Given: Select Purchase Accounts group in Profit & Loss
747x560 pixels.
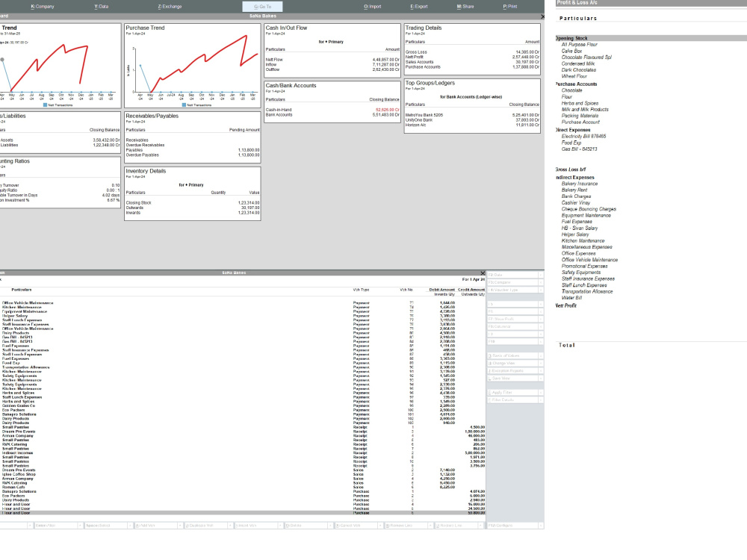Looking at the screenshot, I should click(x=576, y=84).
